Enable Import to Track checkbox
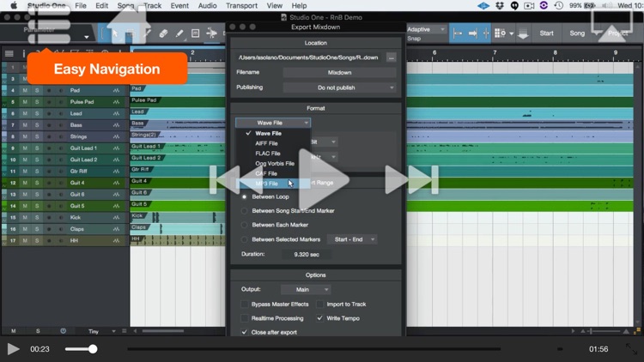 [319, 305]
